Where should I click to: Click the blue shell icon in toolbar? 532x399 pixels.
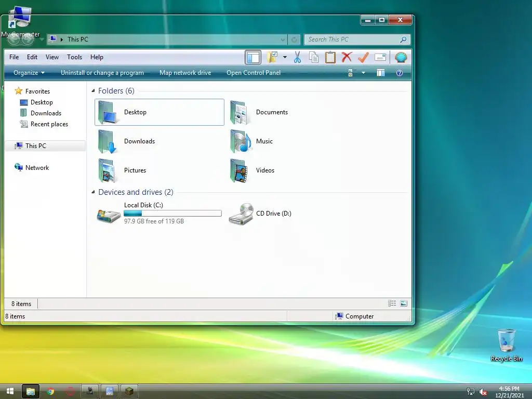click(x=401, y=57)
